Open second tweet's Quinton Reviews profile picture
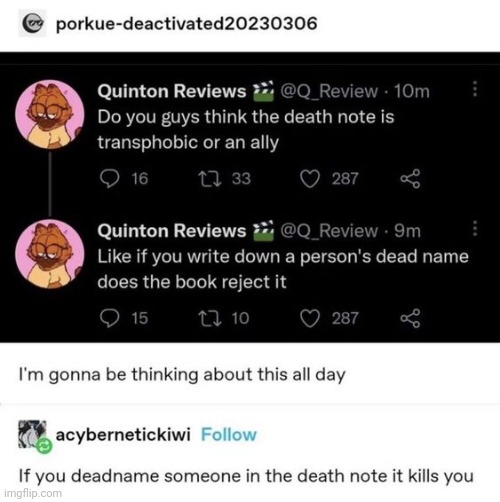Viewport: 500px width, 502px height. click(x=50, y=254)
